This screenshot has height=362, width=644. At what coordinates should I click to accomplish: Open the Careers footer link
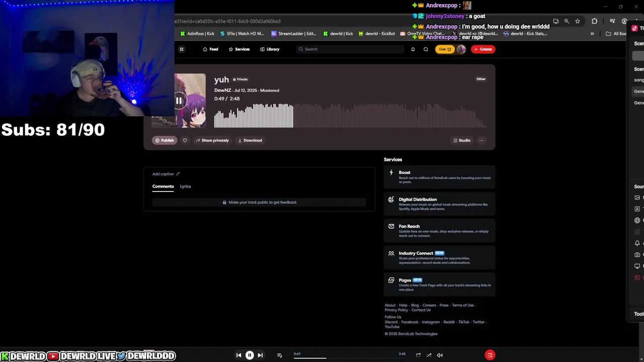[429, 305]
